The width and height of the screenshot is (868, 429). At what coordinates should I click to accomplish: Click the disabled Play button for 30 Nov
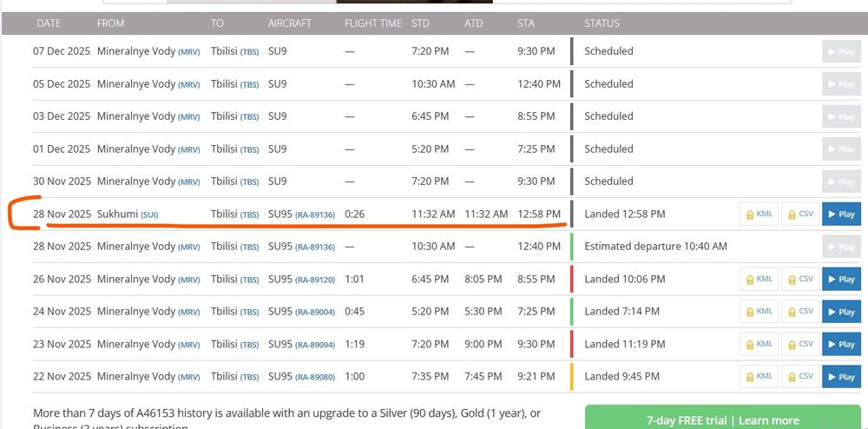pos(841,181)
